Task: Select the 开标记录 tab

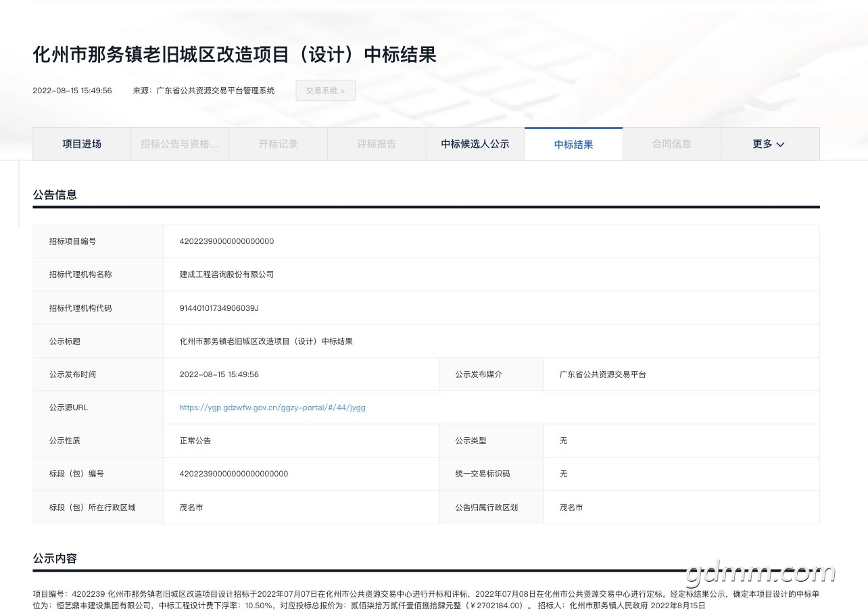Action: pos(278,144)
